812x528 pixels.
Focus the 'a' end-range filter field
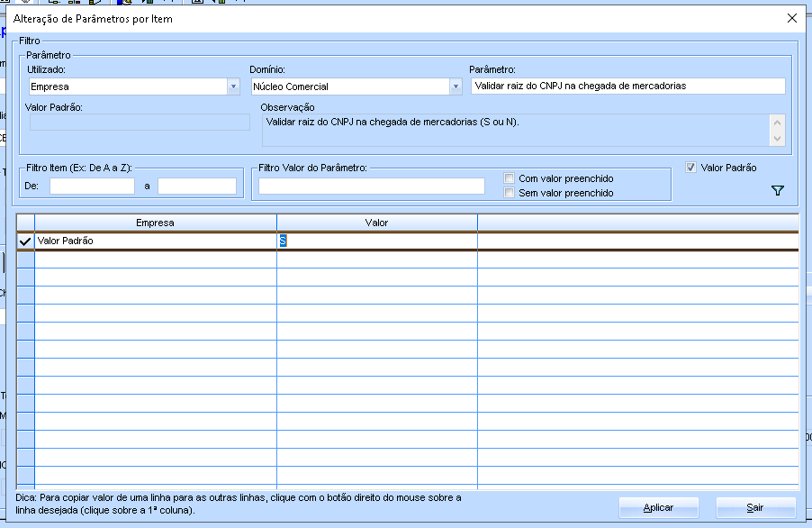pos(197,186)
